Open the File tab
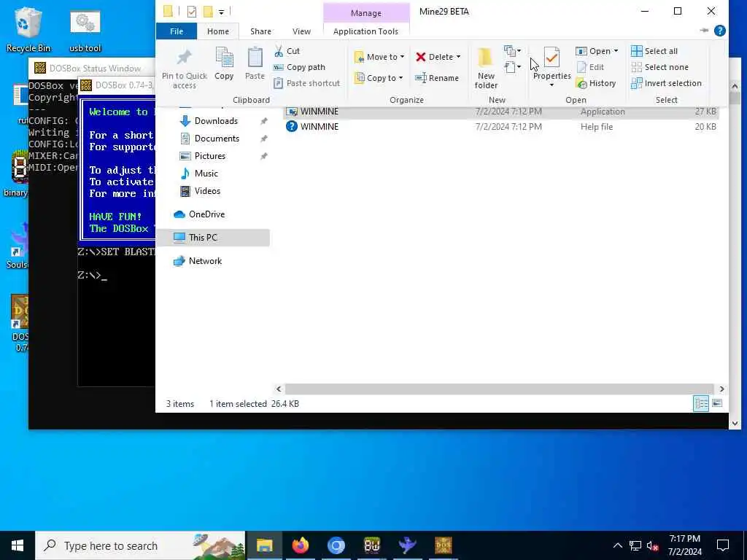 coord(177,31)
